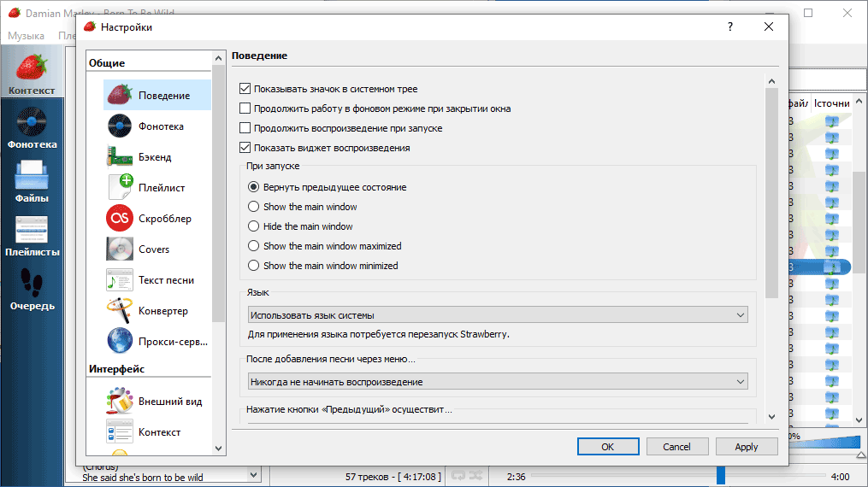
Task: Click the Apply button
Action: (x=747, y=447)
